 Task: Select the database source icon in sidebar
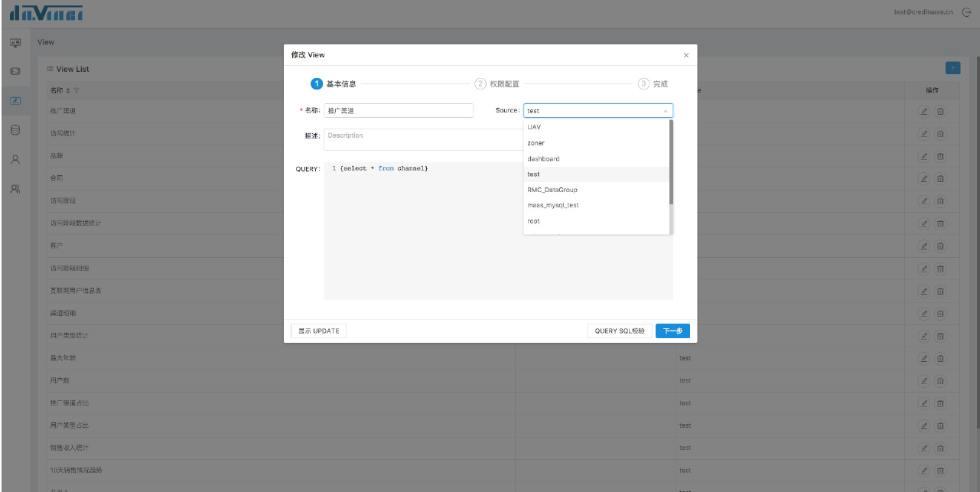pyautogui.click(x=15, y=130)
